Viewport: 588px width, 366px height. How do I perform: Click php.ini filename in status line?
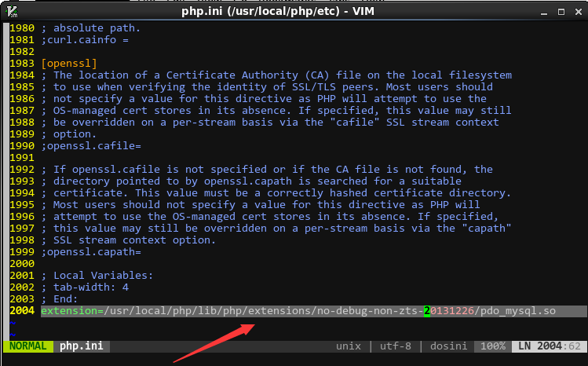pos(83,346)
